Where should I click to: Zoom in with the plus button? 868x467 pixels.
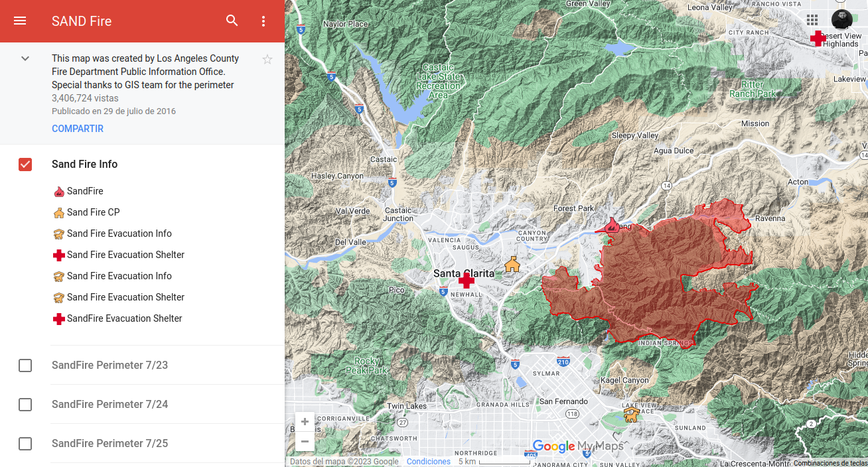[305, 422]
